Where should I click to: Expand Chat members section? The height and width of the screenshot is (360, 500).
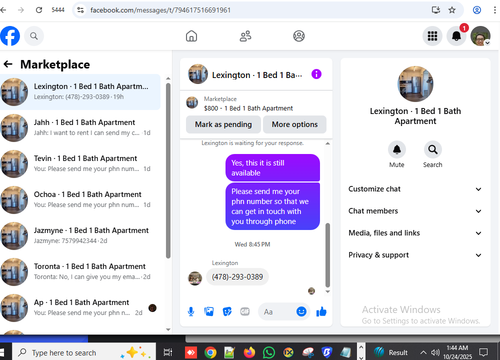pos(415,211)
